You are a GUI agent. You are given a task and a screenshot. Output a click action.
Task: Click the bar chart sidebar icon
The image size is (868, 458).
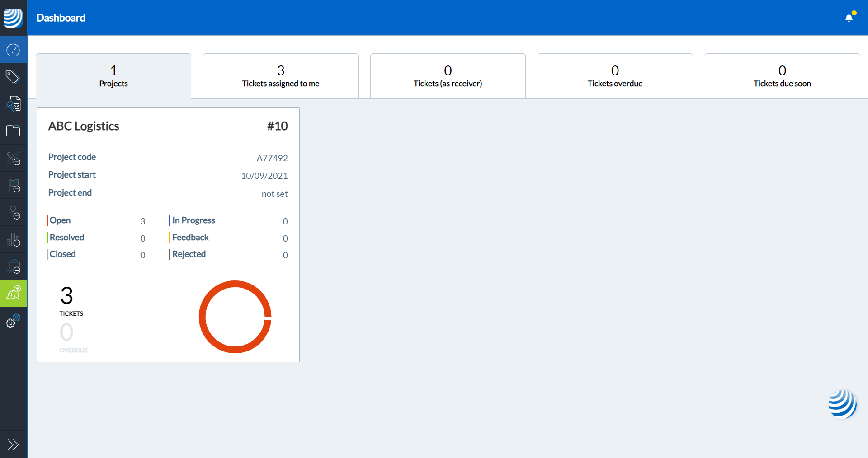click(x=13, y=239)
